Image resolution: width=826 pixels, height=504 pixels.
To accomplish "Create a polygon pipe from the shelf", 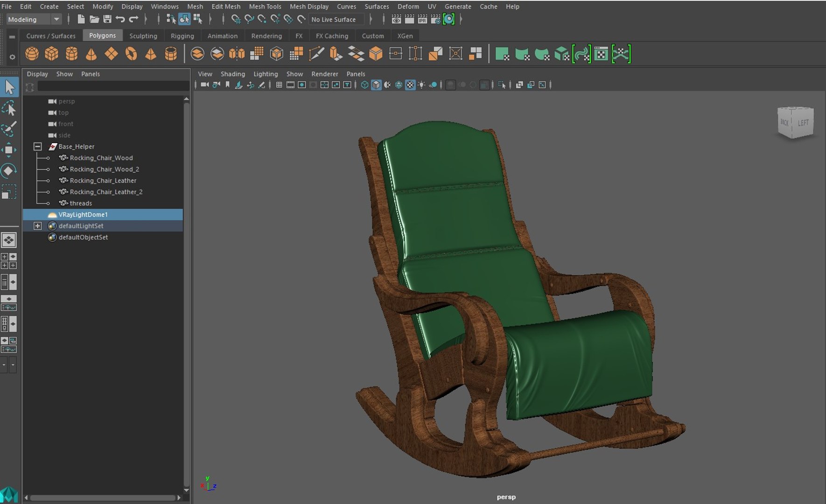I will [171, 54].
